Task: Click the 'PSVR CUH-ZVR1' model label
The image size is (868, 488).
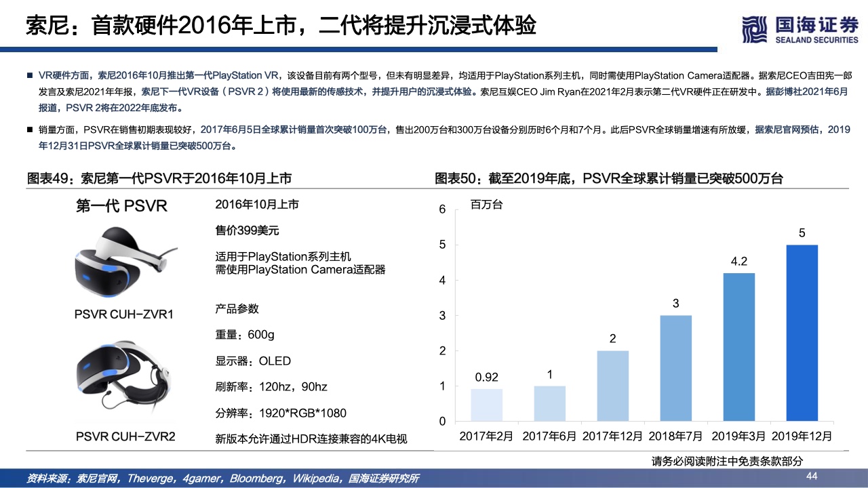Action: click(x=124, y=314)
